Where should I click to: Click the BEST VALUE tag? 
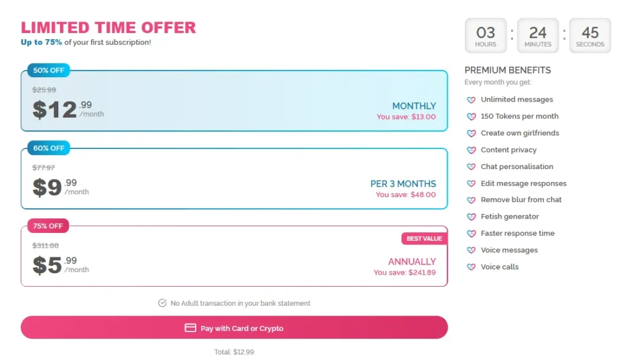point(424,238)
